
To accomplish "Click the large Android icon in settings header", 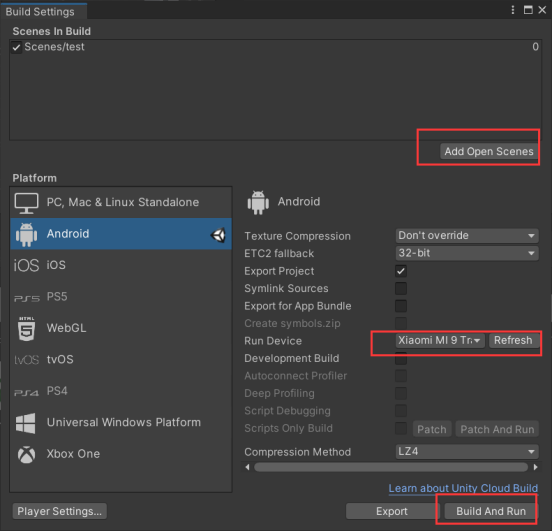I will coord(258,202).
